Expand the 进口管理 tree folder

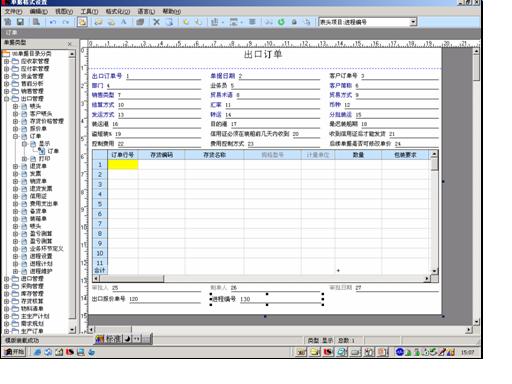(6, 279)
